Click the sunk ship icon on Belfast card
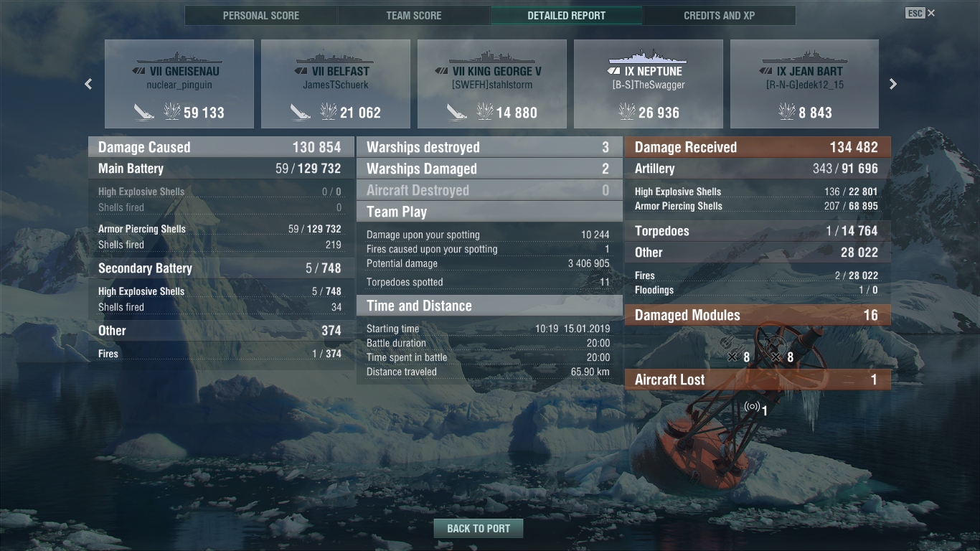980x551 pixels. (301, 112)
